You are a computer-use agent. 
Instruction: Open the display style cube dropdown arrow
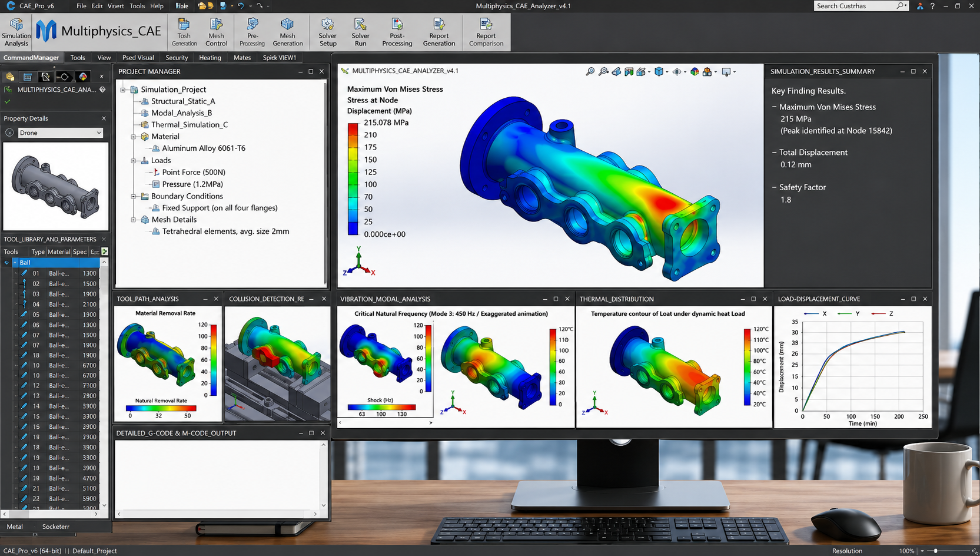(x=667, y=72)
